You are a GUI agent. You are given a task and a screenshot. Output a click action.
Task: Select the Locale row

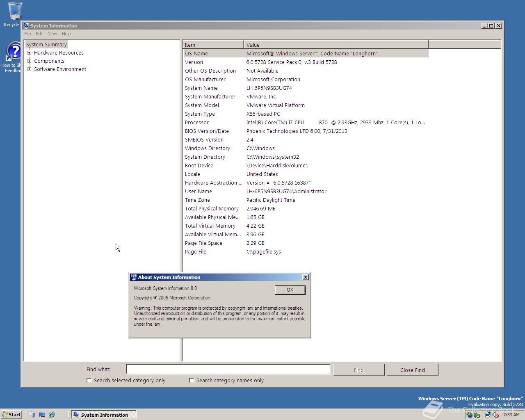[x=306, y=174]
